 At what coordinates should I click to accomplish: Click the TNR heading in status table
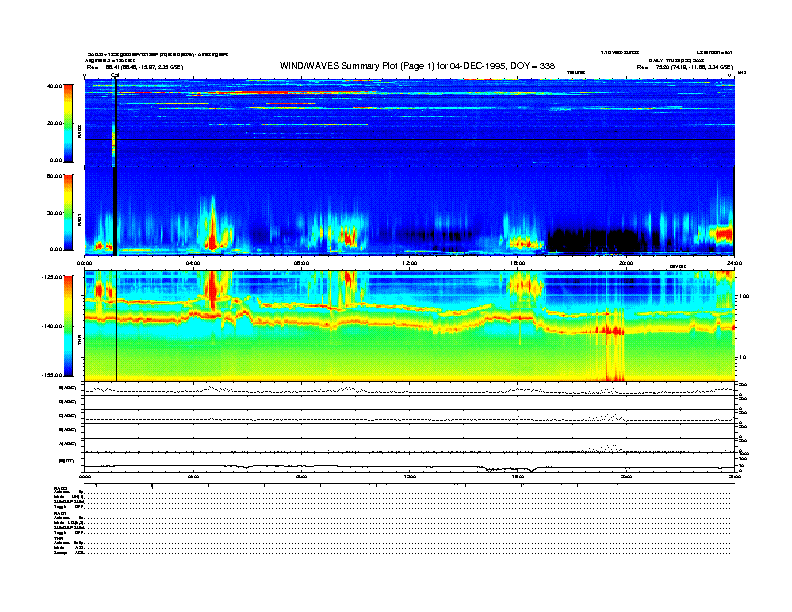click(x=58, y=538)
